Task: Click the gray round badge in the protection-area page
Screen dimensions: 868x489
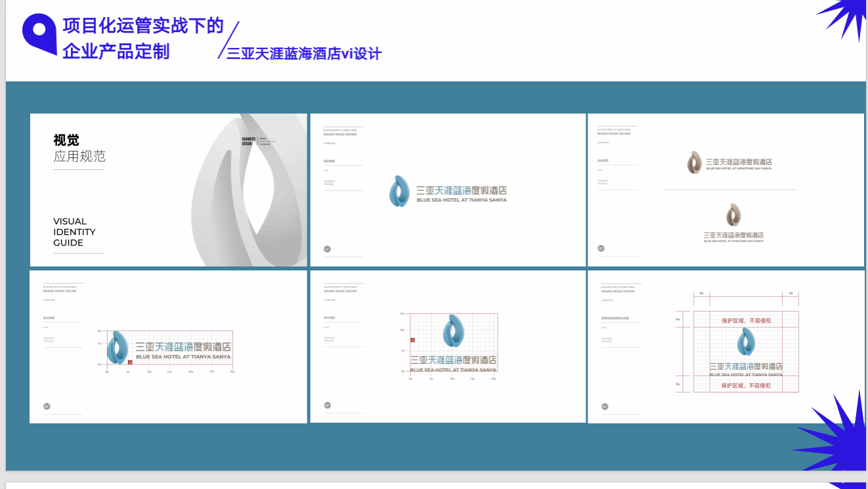Action: [605, 406]
